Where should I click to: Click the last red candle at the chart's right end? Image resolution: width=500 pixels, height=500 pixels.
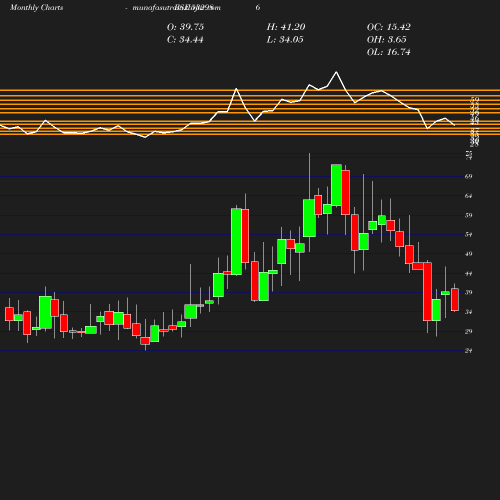tap(455, 300)
